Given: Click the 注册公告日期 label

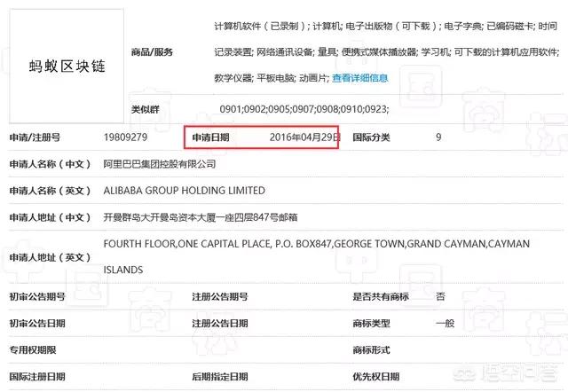Looking at the screenshot, I should pos(220,323).
